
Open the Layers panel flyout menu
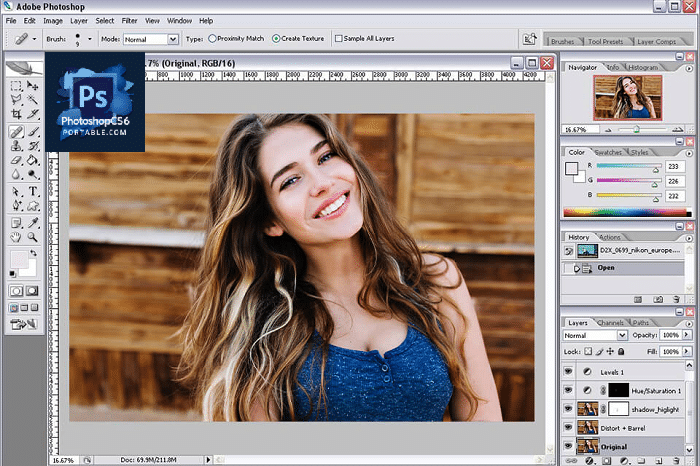(x=689, y=324)
